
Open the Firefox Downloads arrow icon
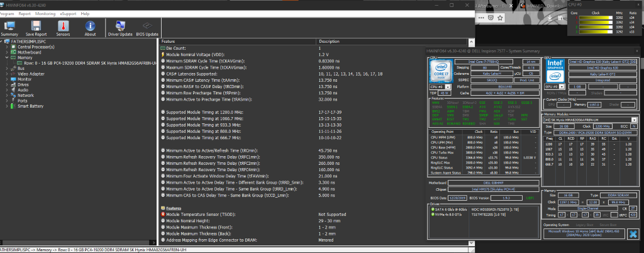click(550, 18)
